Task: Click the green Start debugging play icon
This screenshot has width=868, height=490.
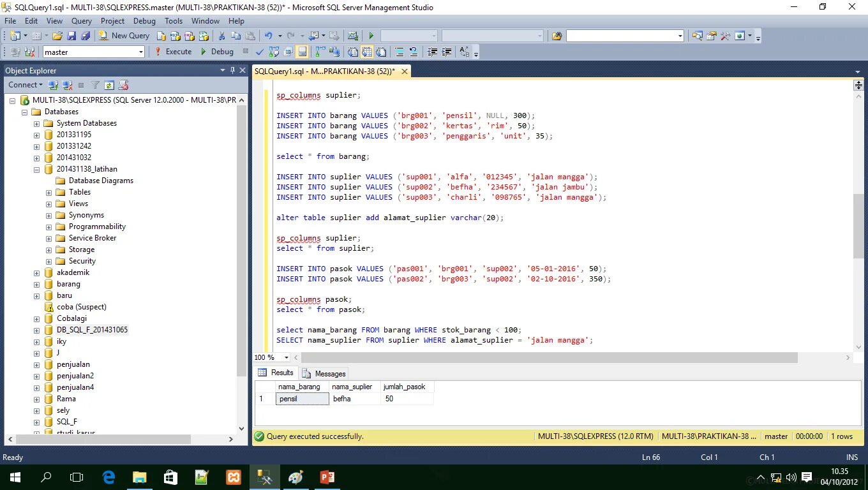Action: (x=371, y=36)
